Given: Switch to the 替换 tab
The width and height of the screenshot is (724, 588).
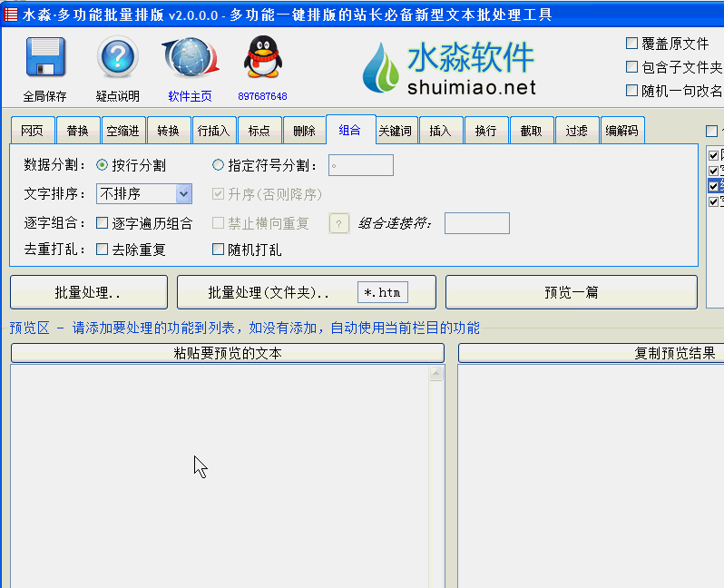Looking at the screenshot, I should click(x=77, y=131).
